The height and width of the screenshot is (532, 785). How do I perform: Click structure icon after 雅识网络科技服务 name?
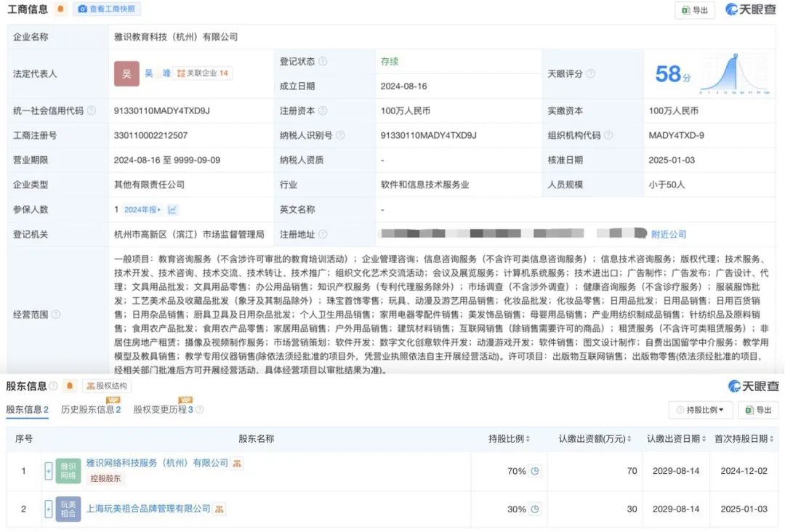click(x=237, y=464)
